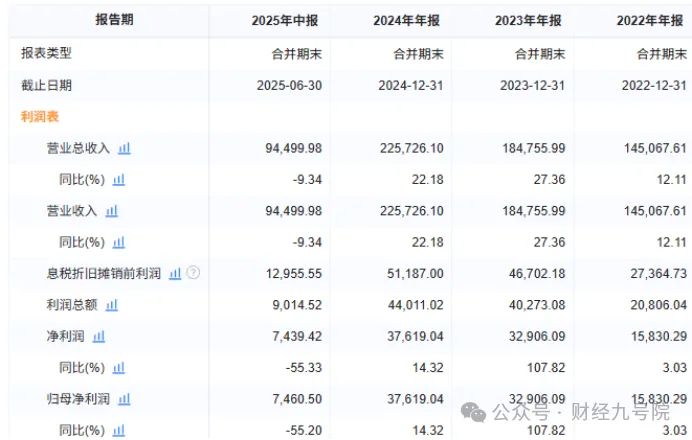Open trend chart for 同比(%) under 营业总收入

point(118,179)
